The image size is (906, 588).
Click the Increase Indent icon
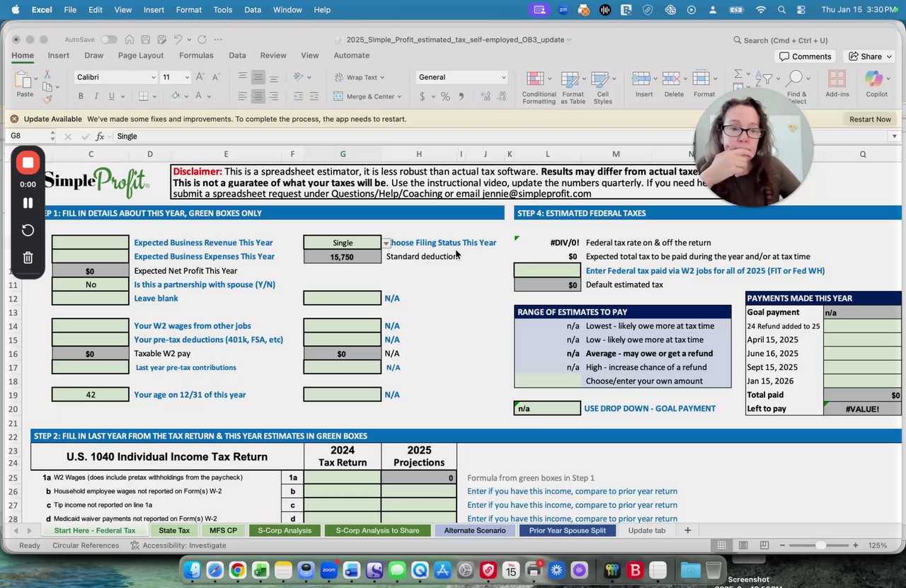[x=314, y=96]
